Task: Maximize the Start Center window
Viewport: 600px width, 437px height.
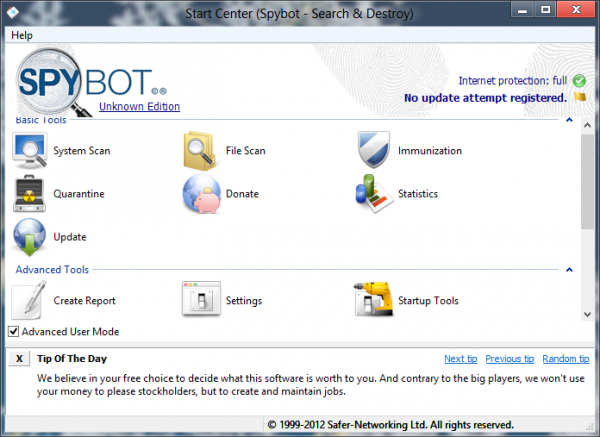Action: click(545, 10)
